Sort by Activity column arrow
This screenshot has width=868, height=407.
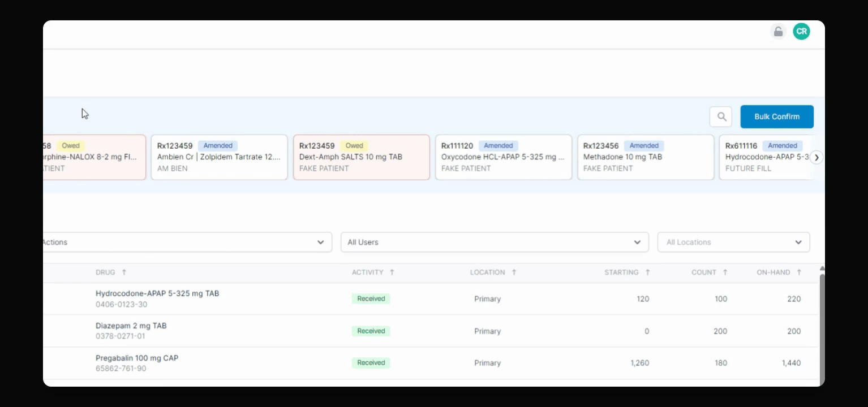pos(392,272)
